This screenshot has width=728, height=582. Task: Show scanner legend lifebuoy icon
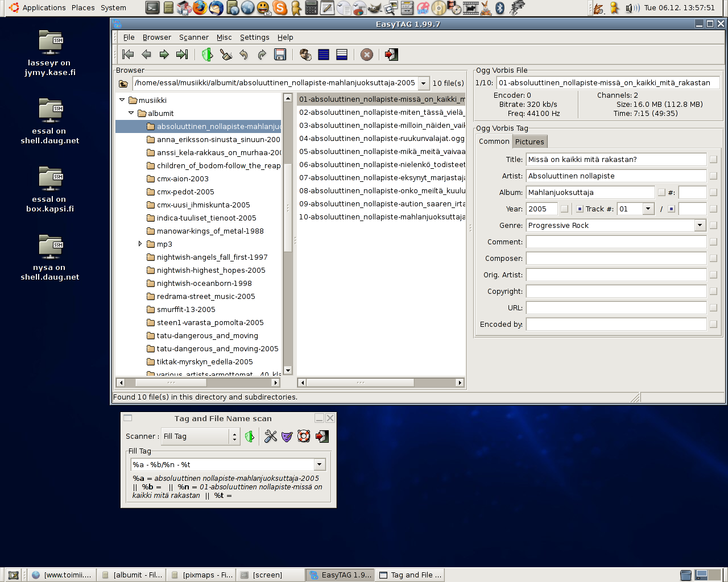pos(304,436)
